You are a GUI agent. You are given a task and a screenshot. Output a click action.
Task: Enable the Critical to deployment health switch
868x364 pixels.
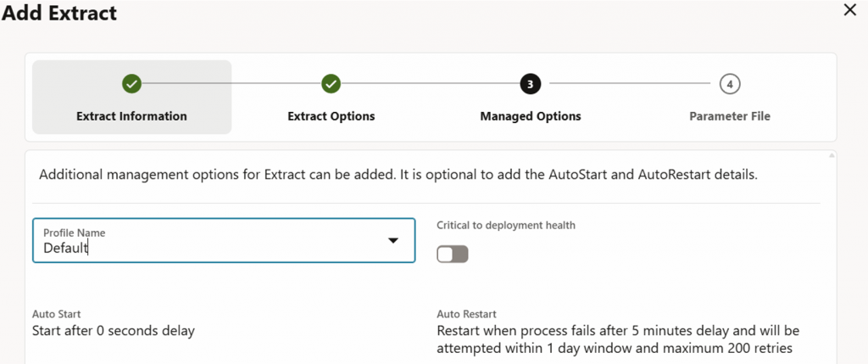453,255
